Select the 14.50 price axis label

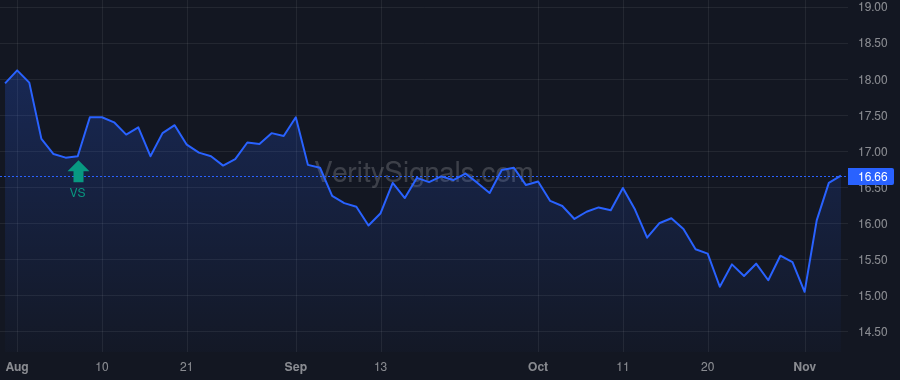pyautogui.click(x=872, y=332)
